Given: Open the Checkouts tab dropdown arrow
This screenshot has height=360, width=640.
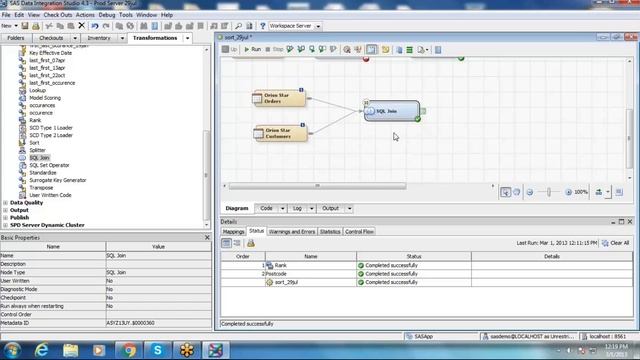Looking at the screenshot, I should pos(75,38).
